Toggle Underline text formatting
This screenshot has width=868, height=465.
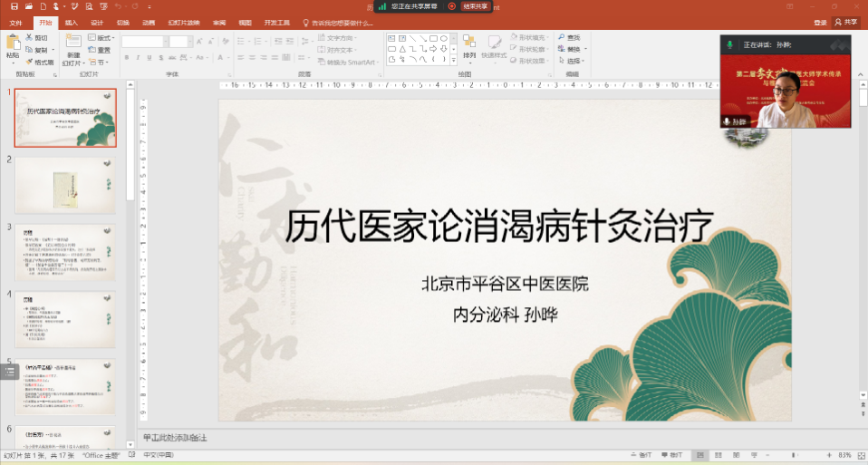(151, 58)
